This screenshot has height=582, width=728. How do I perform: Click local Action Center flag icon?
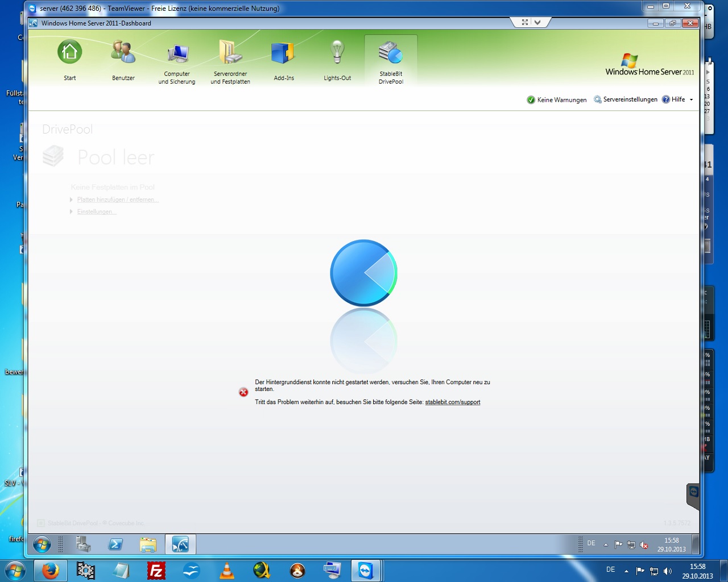tap(640, 571)
